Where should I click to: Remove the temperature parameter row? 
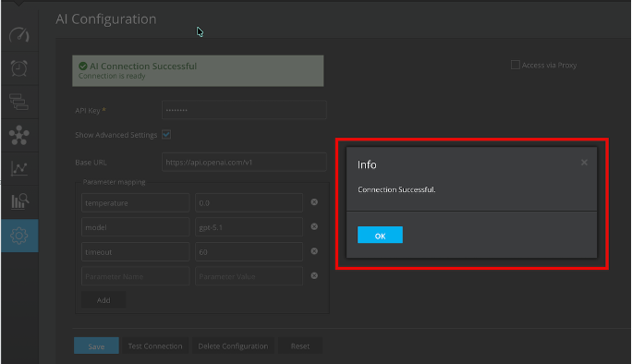click(x=314, y=202)
